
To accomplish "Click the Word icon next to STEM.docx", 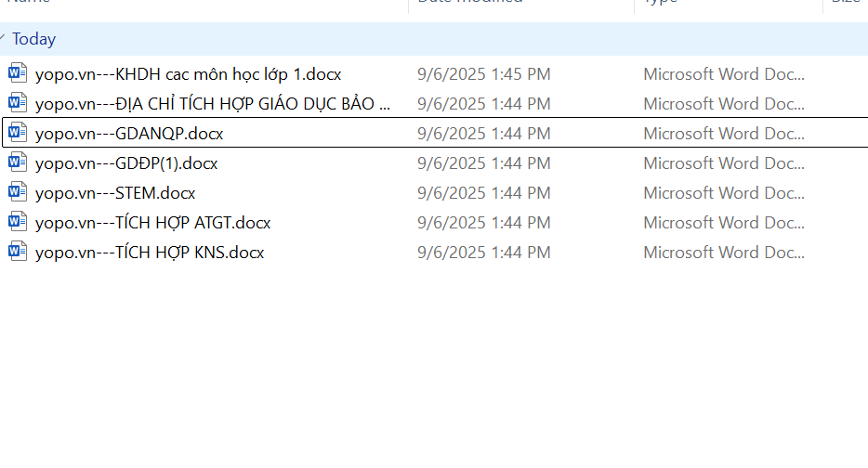I will pyautogui.click(x=18, y=192).
